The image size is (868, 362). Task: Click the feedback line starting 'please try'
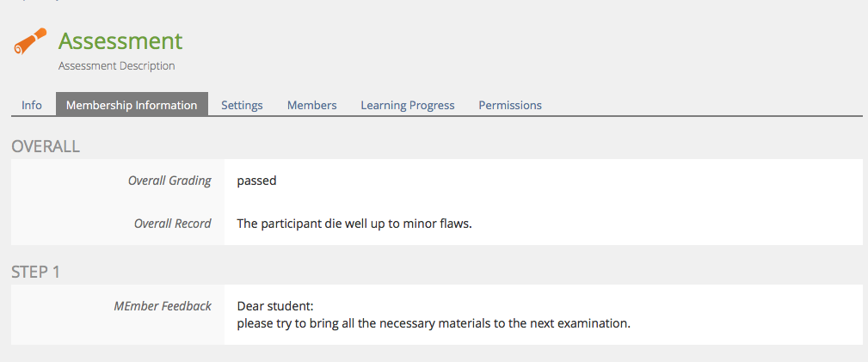click(434, 324)
